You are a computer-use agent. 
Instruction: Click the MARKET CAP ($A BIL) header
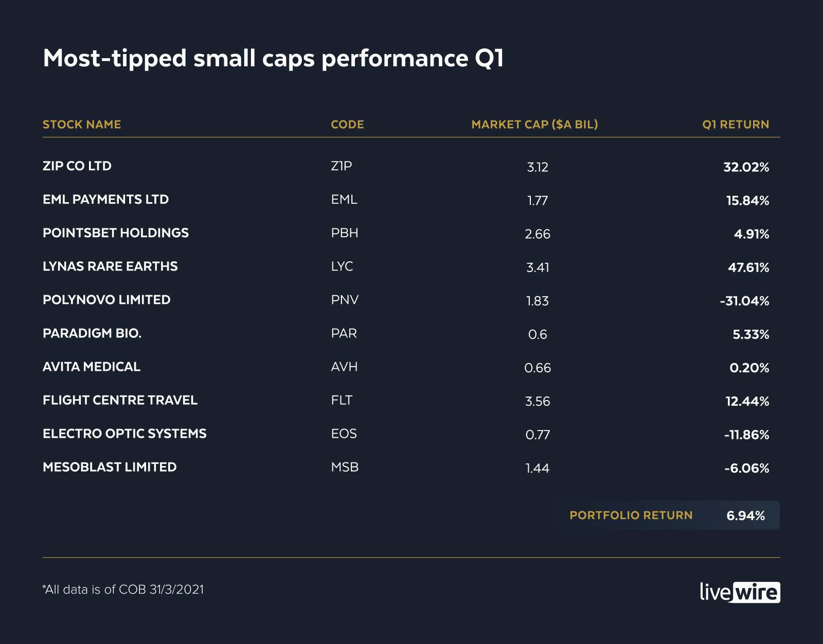pos(534,124)
